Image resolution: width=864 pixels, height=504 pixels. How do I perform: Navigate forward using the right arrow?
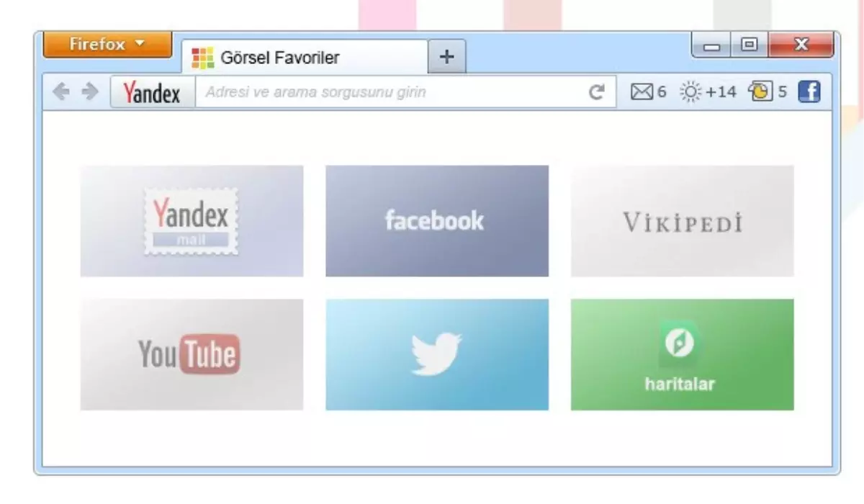(88, 91)
